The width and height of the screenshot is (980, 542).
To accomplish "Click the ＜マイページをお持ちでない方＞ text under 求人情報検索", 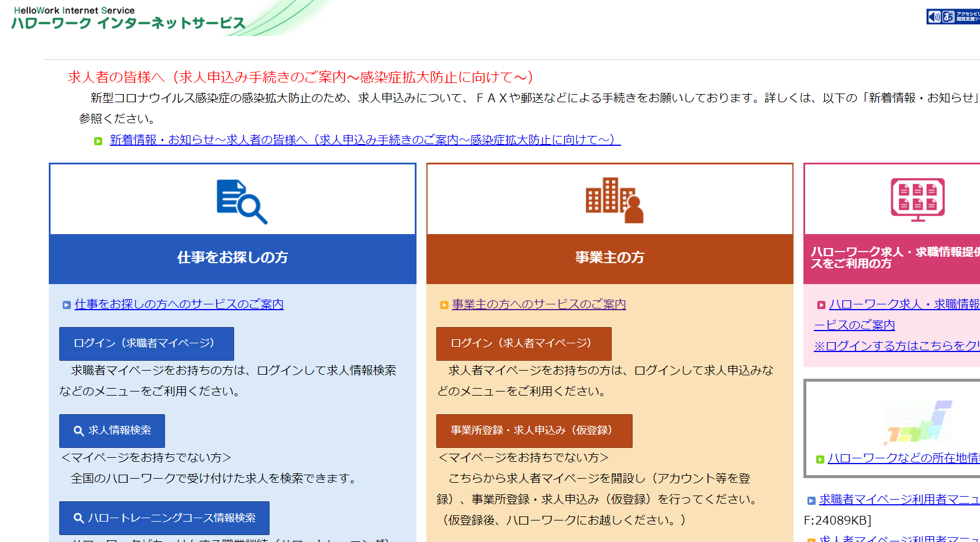I will [146, 458].
